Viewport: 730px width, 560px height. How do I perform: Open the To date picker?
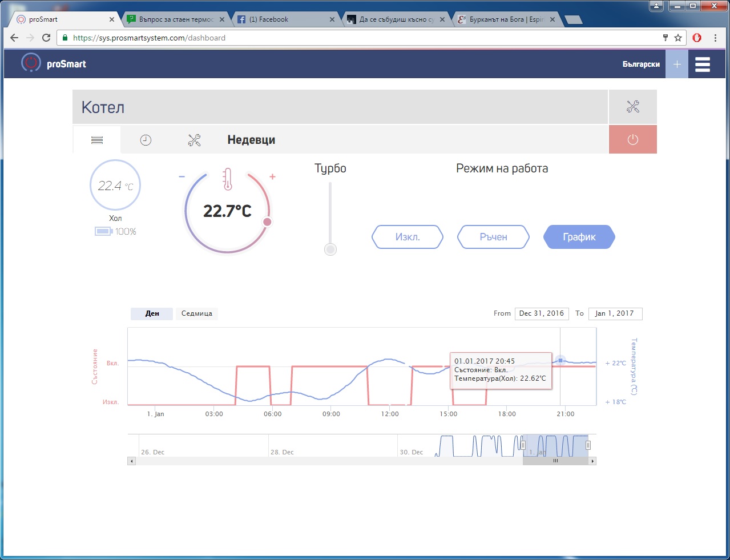[615, 313]
